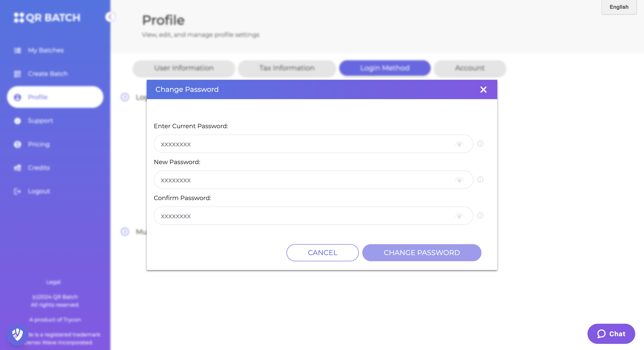Click the QR Batch logo
Image resolution: width=644 pixels, height=350 pixels.
pos(47,18)
